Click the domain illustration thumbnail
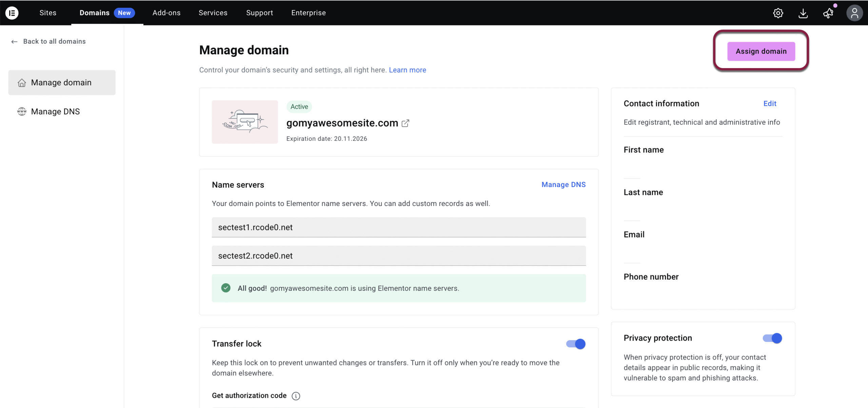 244,122
